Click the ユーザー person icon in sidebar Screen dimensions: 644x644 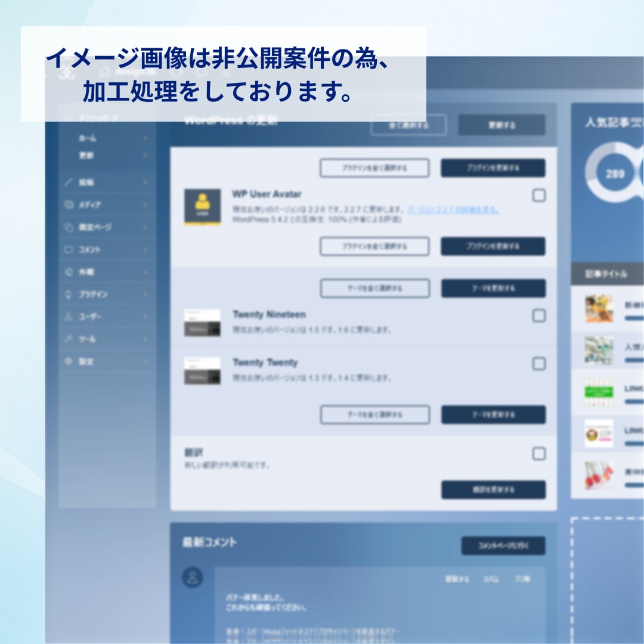(69, 317)
